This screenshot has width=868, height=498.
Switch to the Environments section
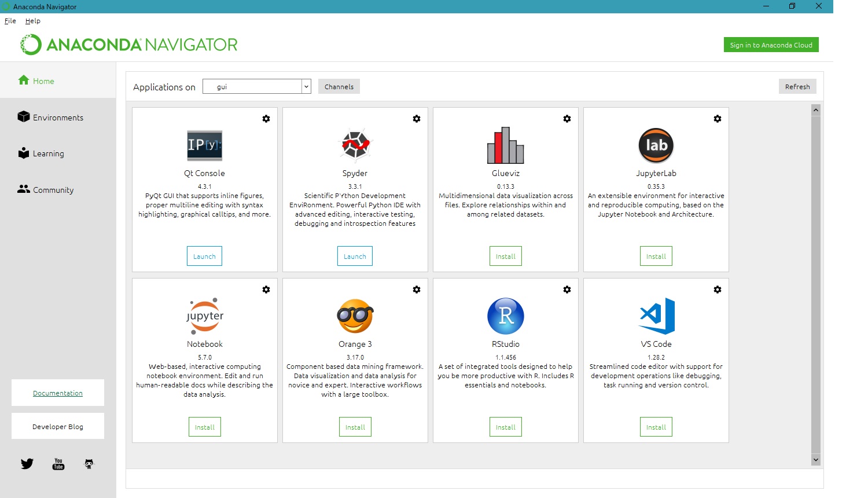(x=58, y=117)
